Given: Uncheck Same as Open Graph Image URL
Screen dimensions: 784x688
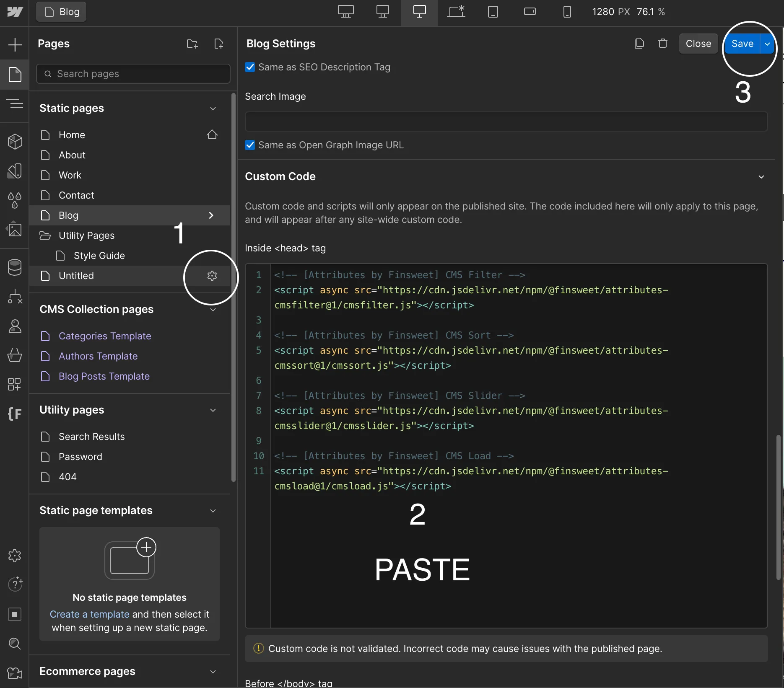Looking at the screenshot, I should (250, 145).
